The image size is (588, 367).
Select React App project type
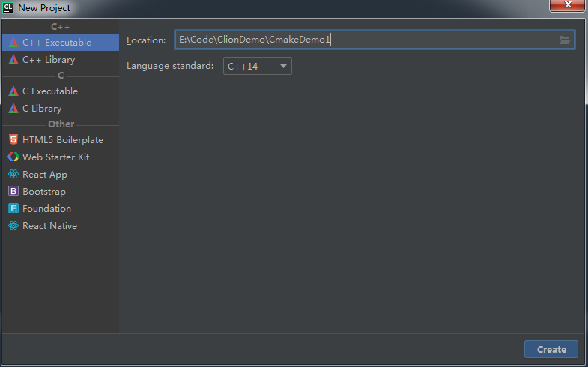coord(61,175)
